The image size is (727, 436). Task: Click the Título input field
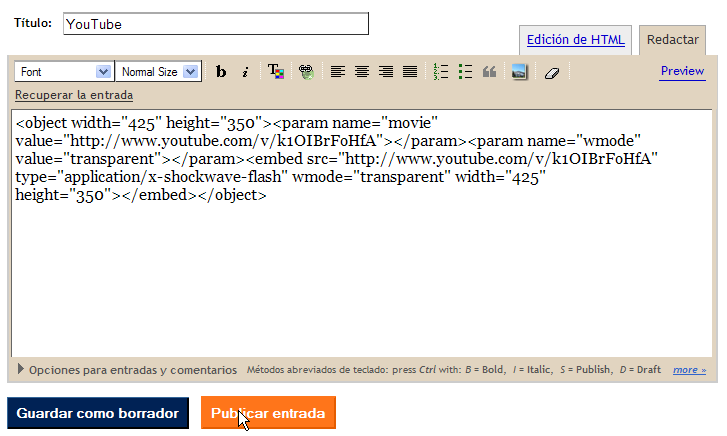point(215,24)
